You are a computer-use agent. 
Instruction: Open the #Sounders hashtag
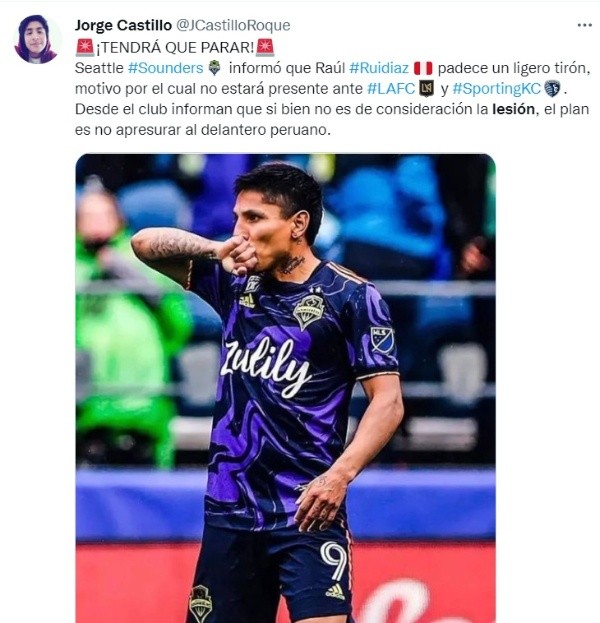click(165, 68)
